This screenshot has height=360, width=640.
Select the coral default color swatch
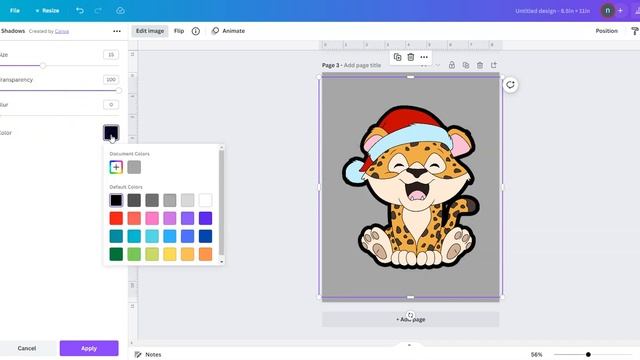click(134, 218)
